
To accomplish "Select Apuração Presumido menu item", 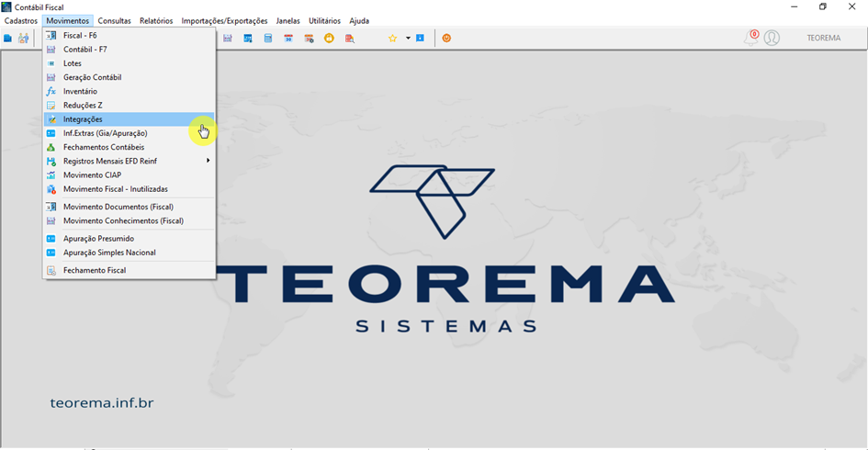I will [x=129, y=239].
